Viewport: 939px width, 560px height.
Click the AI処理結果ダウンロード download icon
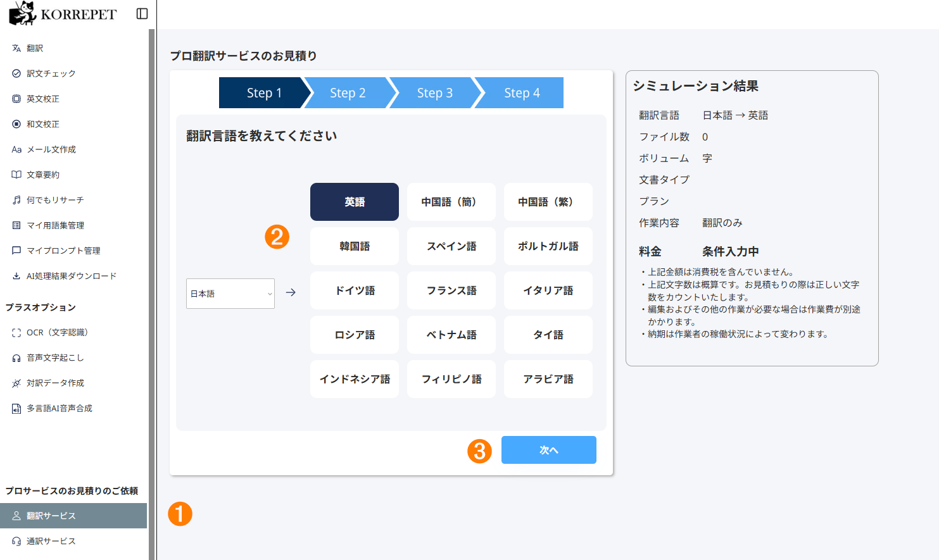[x=16, y=276]
